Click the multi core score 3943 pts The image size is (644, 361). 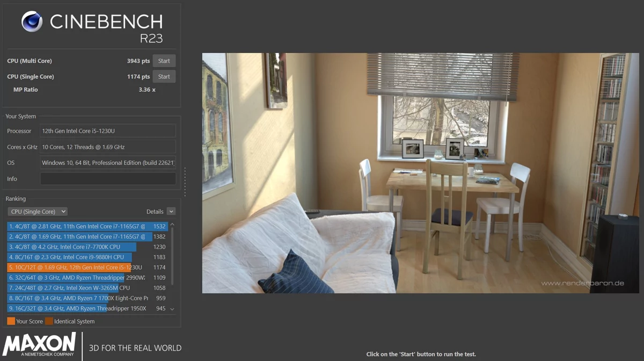138,61
